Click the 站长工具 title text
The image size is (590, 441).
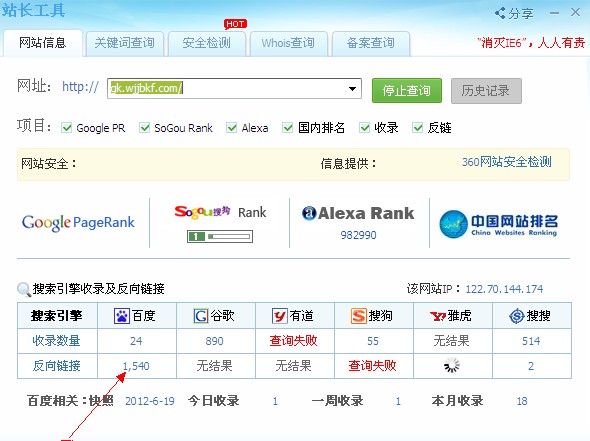click(x=33, y=10)
